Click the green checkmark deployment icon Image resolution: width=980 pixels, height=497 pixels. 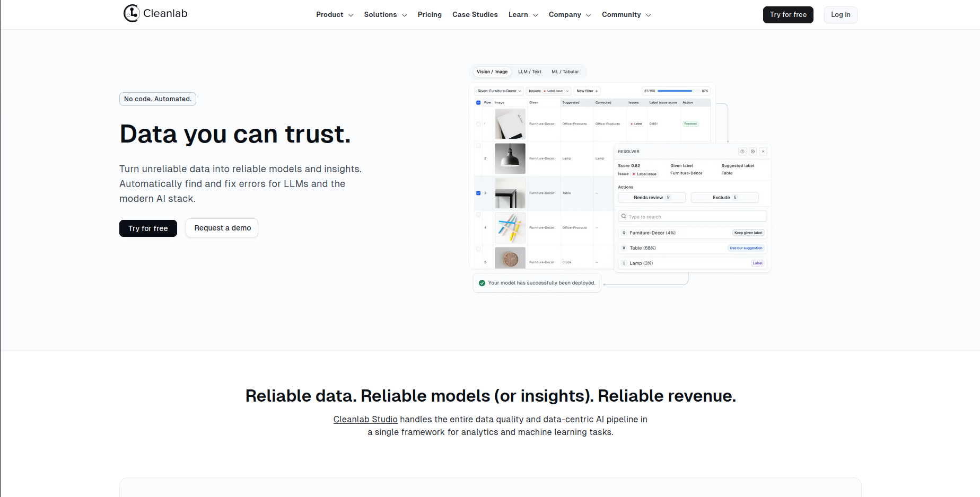[x=482, y=283]
